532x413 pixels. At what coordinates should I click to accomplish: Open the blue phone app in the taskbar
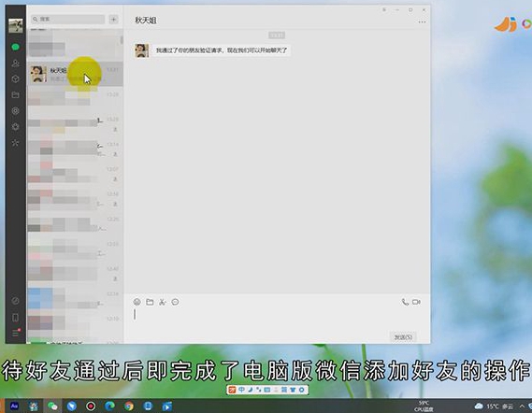point(148,406)
